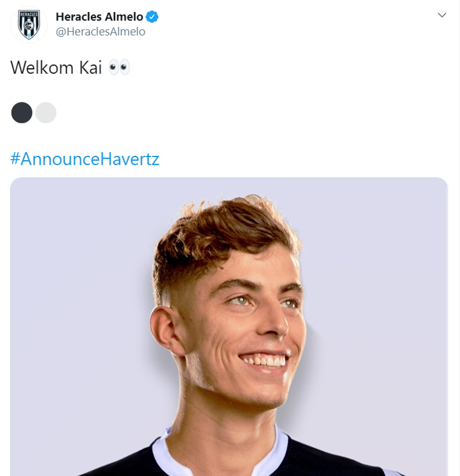
Task: Open the attached player photo
Action: [x=229, y=327]
